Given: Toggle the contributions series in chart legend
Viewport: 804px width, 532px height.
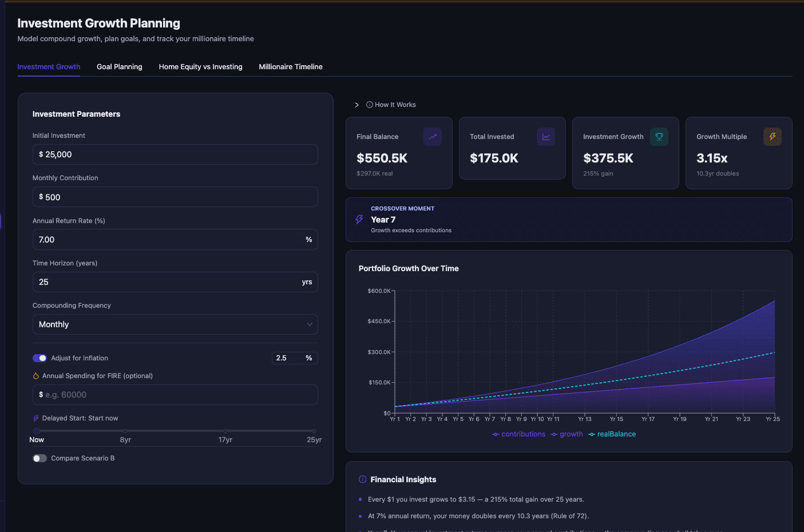Looking at the screenshot, I should [518, 434].
